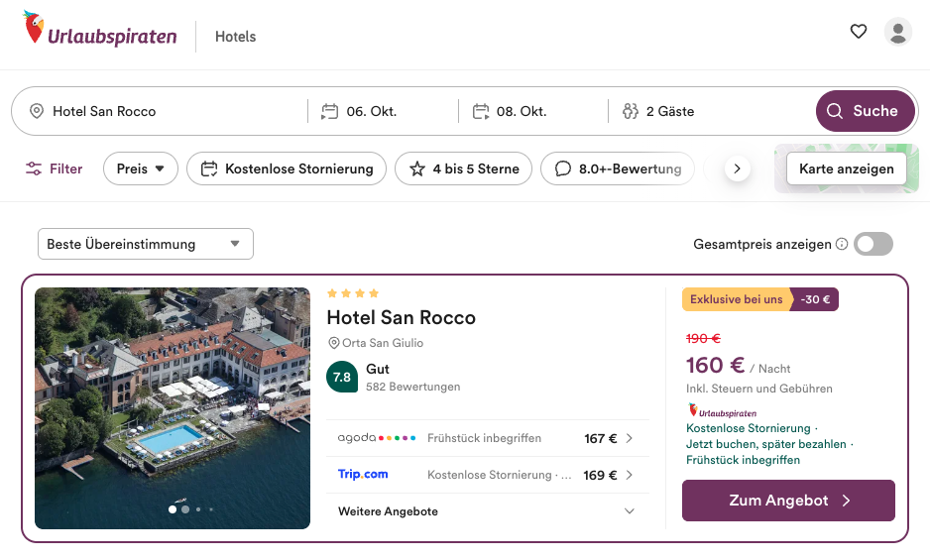
Task: Click the location pin in search field
Action: pyautogui.click(x=37, y=111)
